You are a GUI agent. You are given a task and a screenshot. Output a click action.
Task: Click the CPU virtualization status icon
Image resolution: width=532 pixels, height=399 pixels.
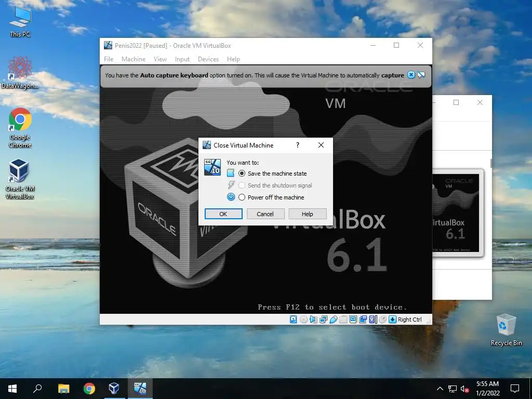[x=373, y=320]
